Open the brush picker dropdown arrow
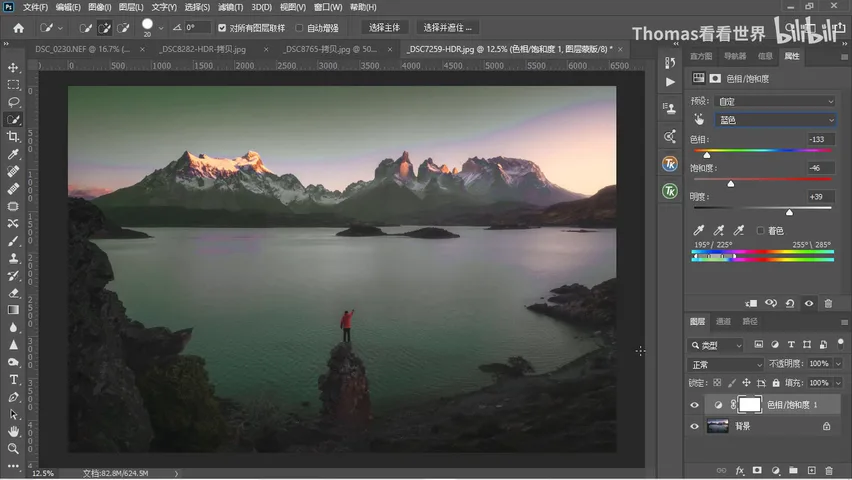This screenshot has width=852, height=480. [161, 28]
